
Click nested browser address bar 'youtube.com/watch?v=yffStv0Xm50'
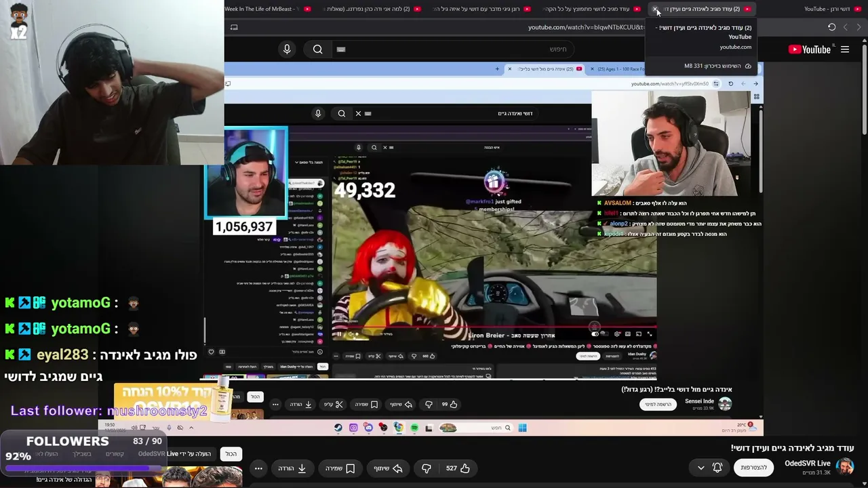[x=669, y=84]
